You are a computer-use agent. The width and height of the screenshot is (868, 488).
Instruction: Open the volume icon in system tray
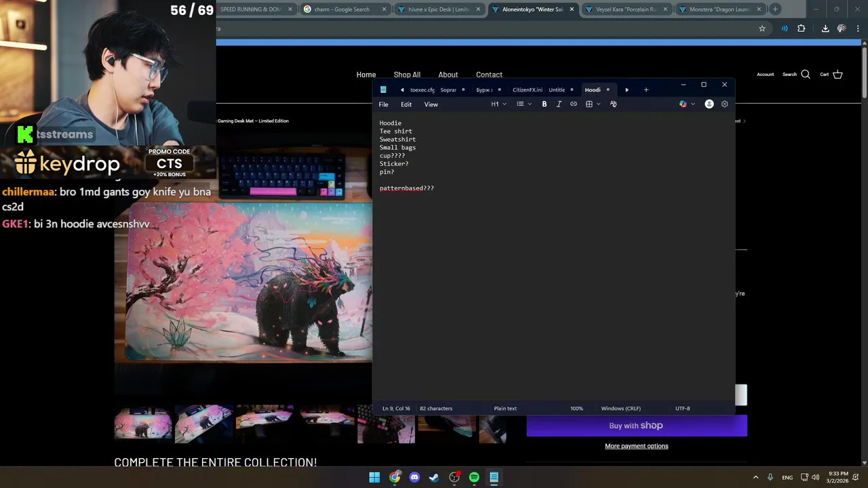click(x=815, y=477)
